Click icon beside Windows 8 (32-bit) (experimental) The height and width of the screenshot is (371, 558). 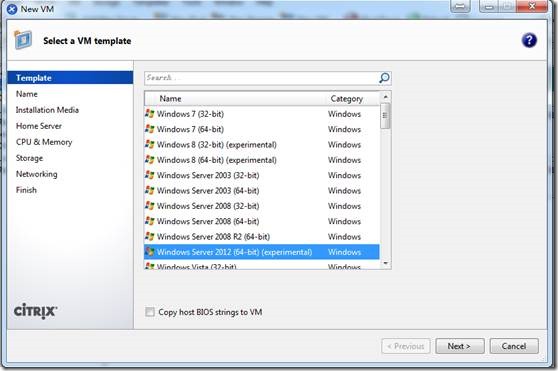[150, 144]
